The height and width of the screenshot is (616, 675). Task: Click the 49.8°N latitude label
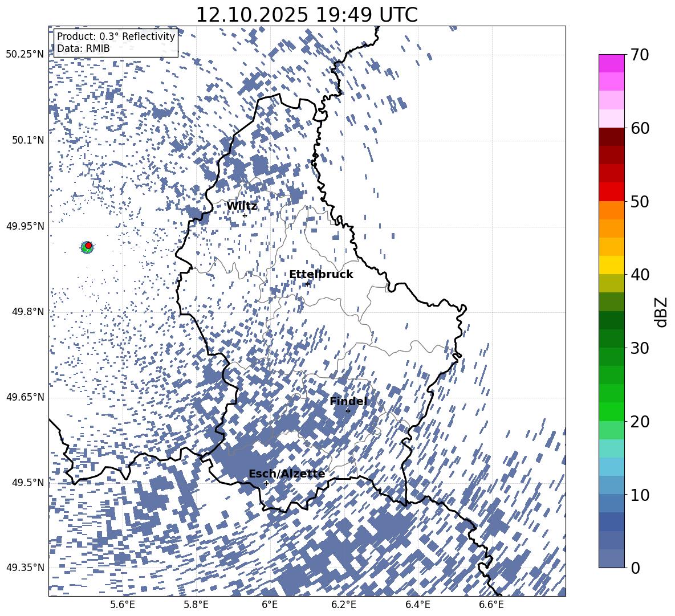pos(28,312)
